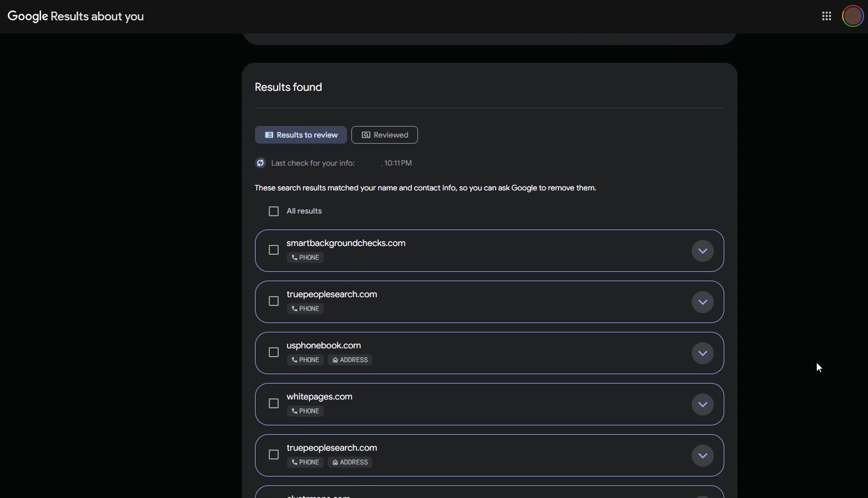Switch to the Reviewed tab
The image size is (868, 498).
pos(384,135)
